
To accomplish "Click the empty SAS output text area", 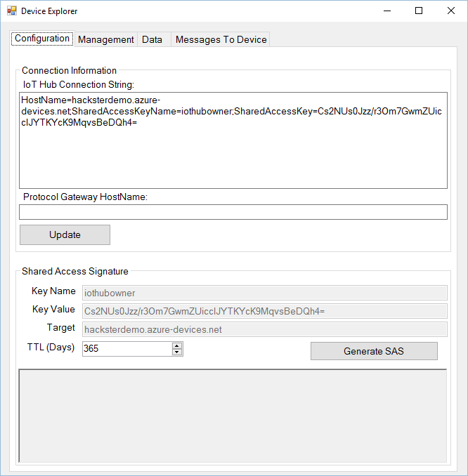I will point(233,416).
